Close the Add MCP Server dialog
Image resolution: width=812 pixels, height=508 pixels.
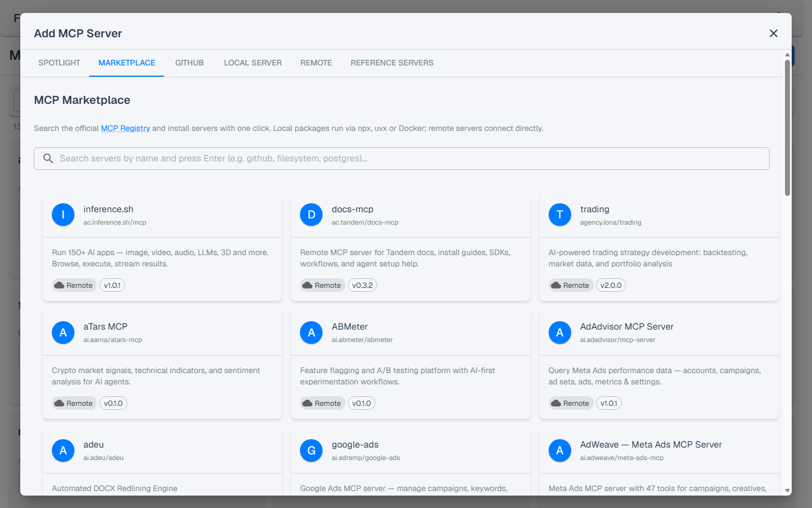[x=774, y=33]
